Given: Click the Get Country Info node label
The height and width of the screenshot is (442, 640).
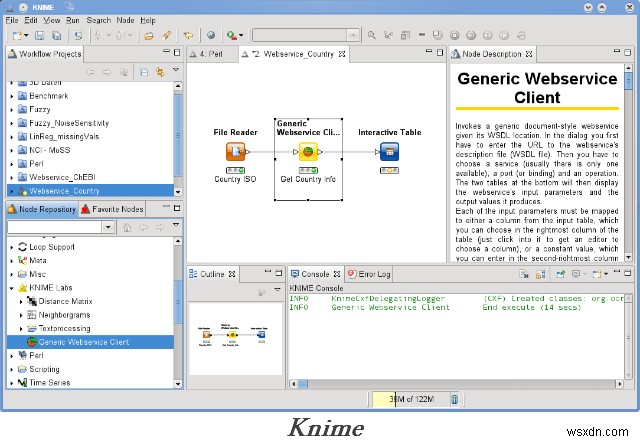Looking at the screenshot, I should tap(308, 179).
